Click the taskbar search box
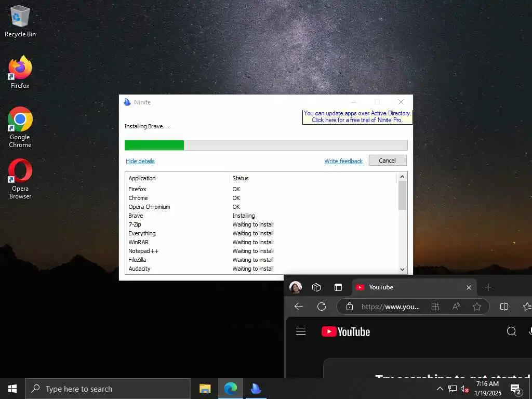The height and width of the screenshot is (399, 532). [x=108, y=389]
